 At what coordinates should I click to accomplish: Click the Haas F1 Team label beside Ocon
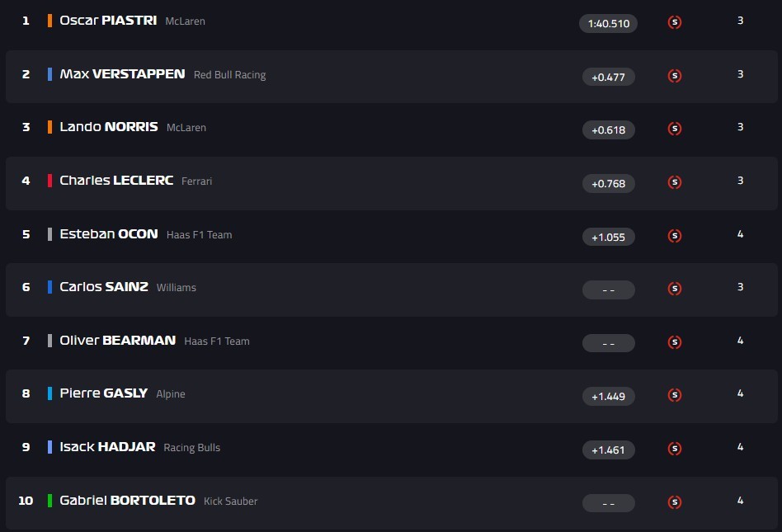tap(199, 235)
